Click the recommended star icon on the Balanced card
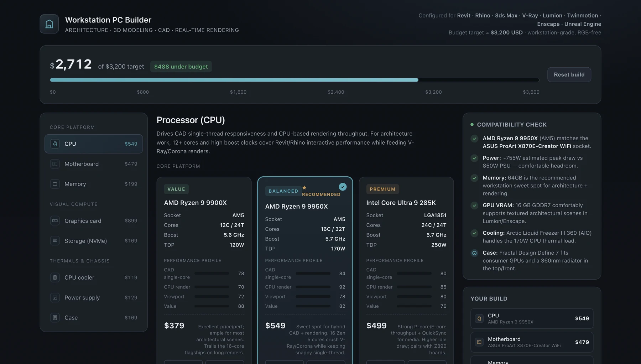This screenshot has height=364, width=641. coord(304,188)
